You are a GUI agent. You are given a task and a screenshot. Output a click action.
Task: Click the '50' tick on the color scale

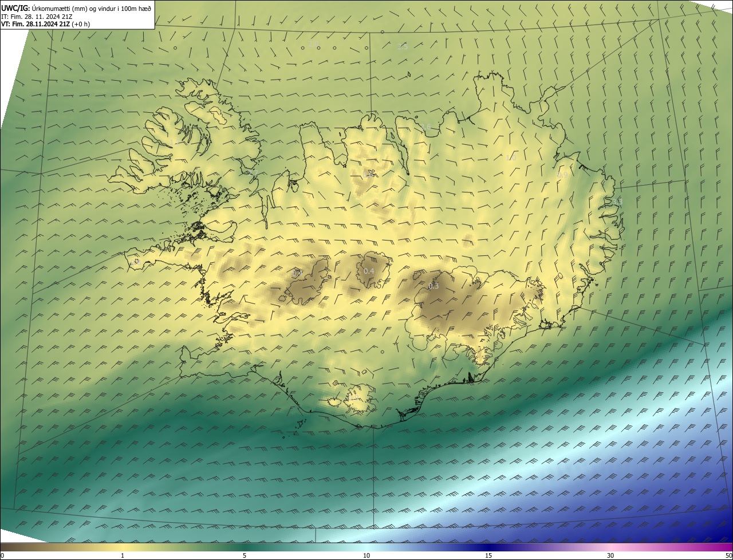[728, 555]
